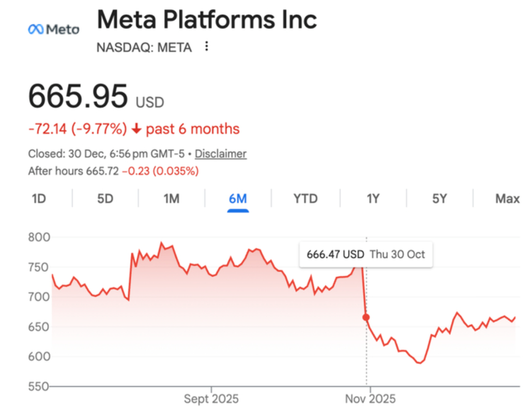532x414 pixels.
Task: Click the Nov 2025 axis label
Action: 370,399
